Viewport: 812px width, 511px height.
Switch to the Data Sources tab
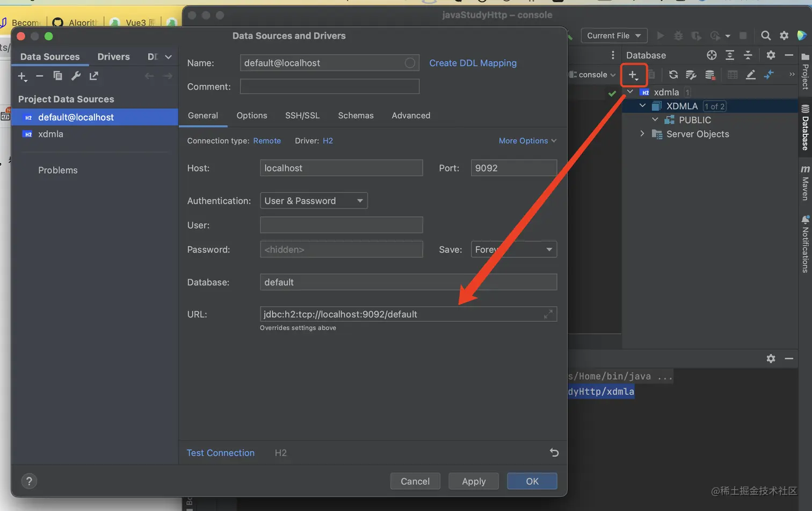[50, 56]
